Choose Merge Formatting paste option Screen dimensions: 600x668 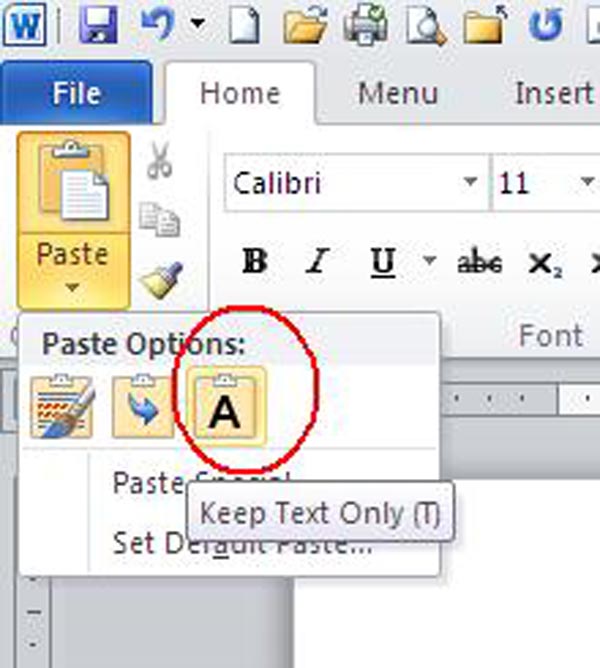point(140,407)
